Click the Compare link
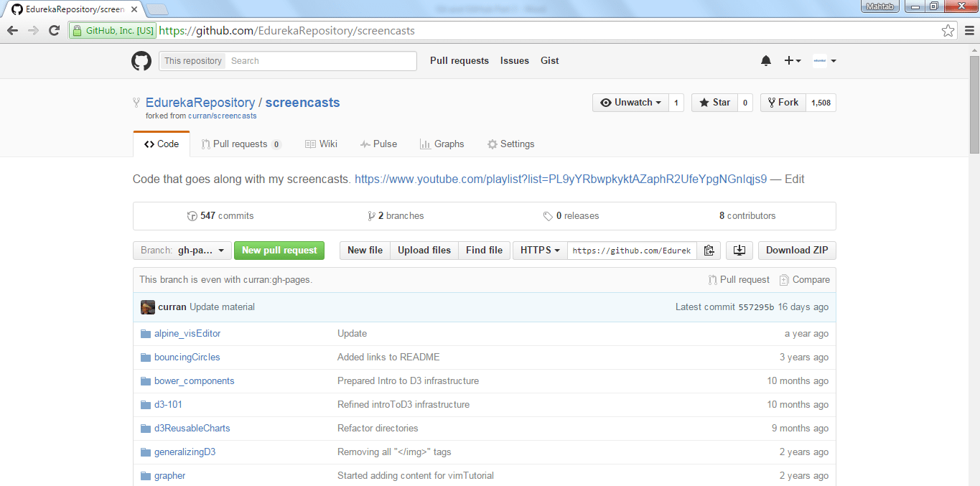Viewport: 980px width, 486px height. pyautogui.click(x=805, y=280)
